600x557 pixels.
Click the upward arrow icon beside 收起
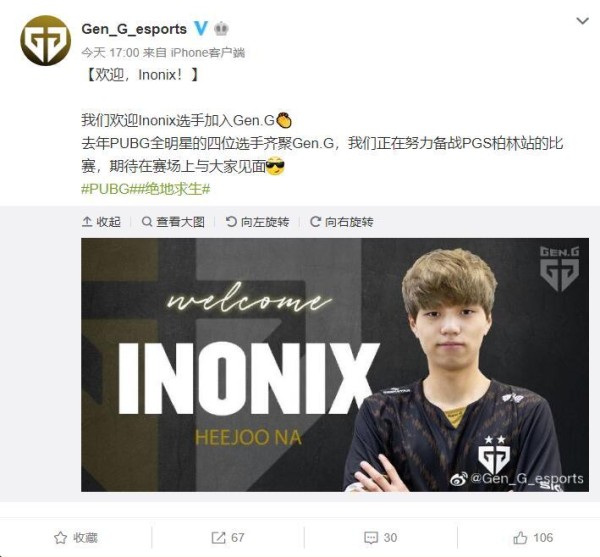(87, 221)
